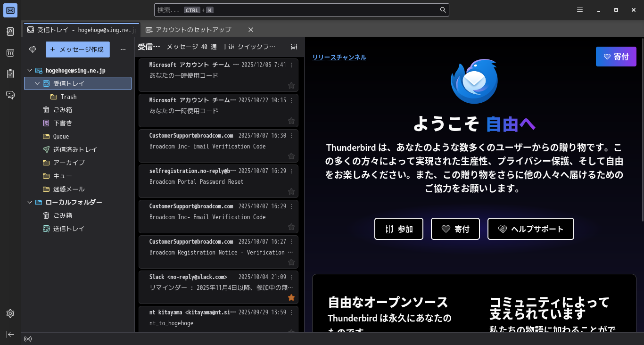The image size is (644, 345).
Task: Star the Microsoft message dated 2025/12/05 7:41
Action: (x=291, y=85)
